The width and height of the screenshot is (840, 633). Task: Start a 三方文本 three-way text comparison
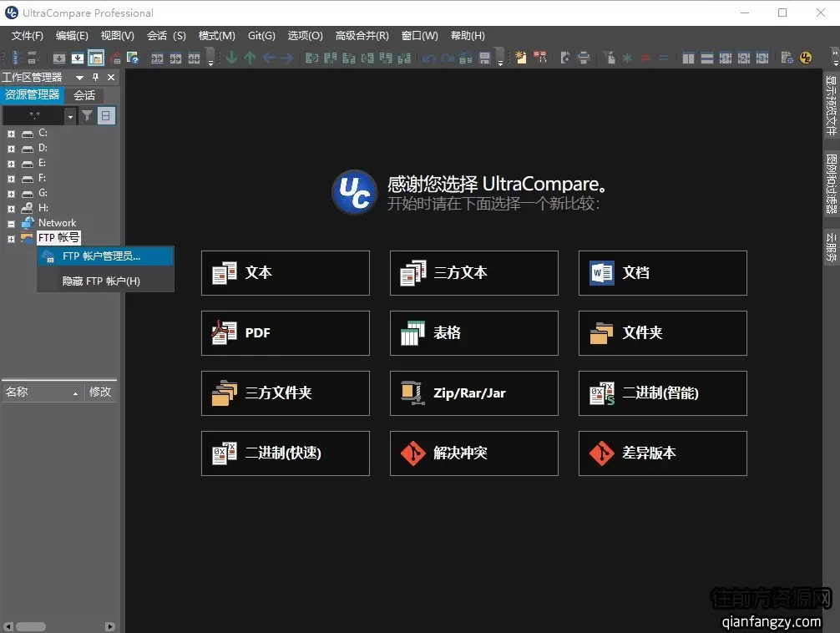[x=473, y=273]
